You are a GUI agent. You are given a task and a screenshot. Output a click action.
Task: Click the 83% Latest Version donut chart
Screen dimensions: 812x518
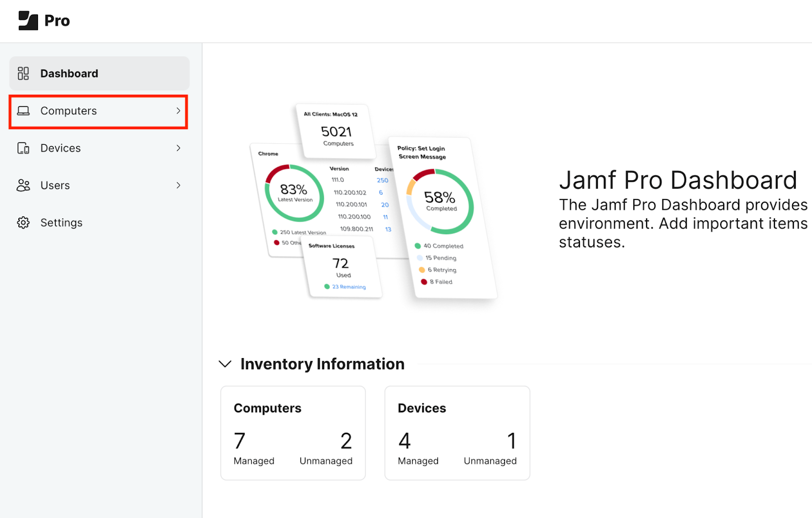294,193
